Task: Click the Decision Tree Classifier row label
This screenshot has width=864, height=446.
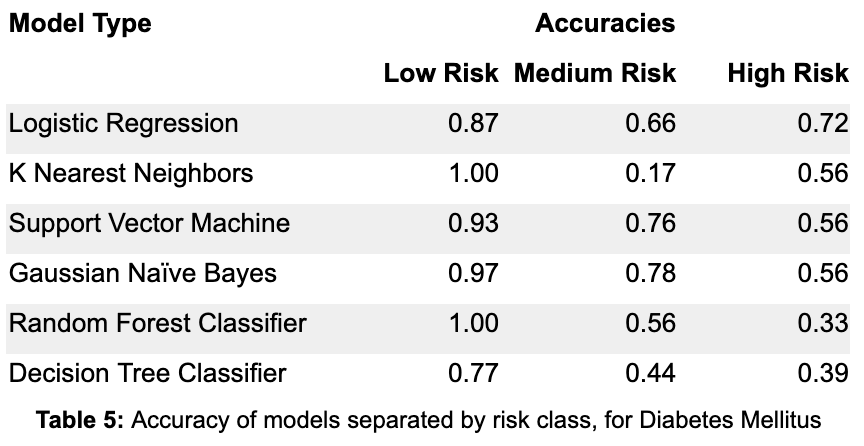Action: point(148,373)
